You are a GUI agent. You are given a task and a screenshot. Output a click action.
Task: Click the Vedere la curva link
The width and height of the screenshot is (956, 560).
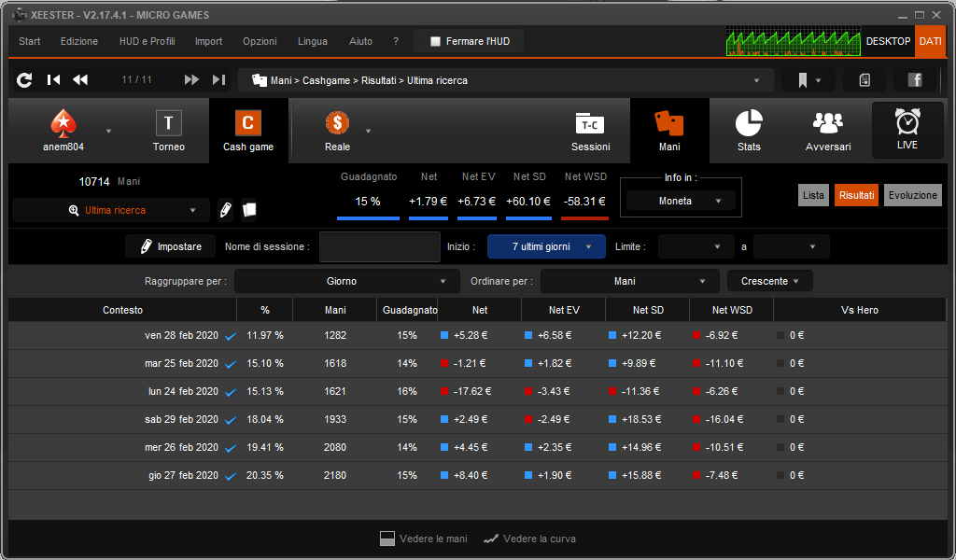point(530,539)
